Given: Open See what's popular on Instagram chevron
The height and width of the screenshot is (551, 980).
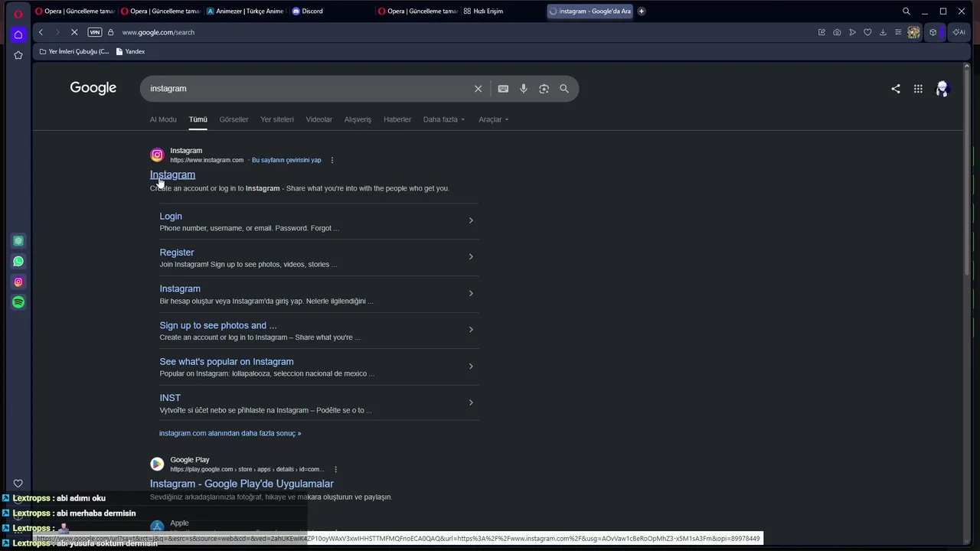Looking at the screenshot, I should pos(471,366).
